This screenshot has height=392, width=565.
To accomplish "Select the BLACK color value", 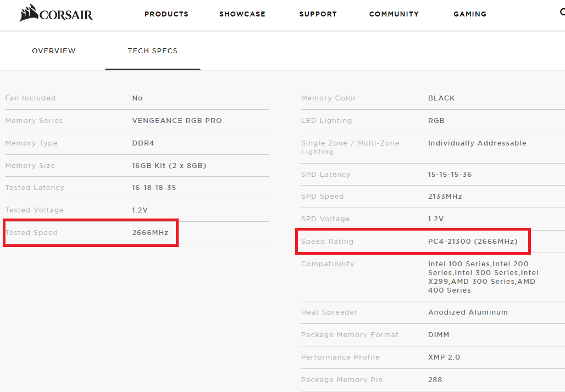I will tap(441, 98).
